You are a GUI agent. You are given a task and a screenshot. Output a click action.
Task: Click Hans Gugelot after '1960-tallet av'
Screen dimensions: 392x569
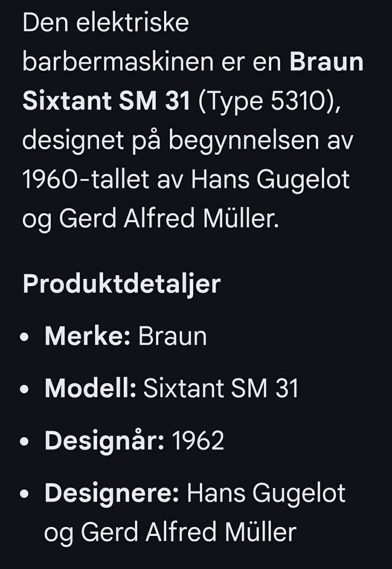pos(270,179)
